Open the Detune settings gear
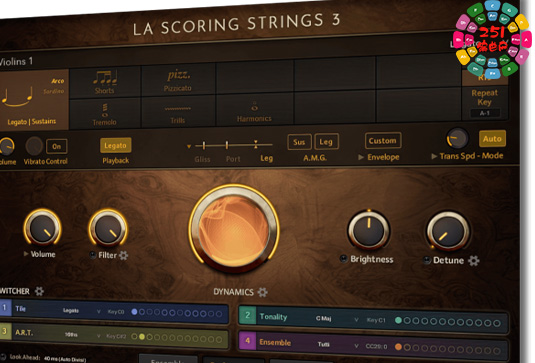Screen dimensions: 535x363 (474, 261)
